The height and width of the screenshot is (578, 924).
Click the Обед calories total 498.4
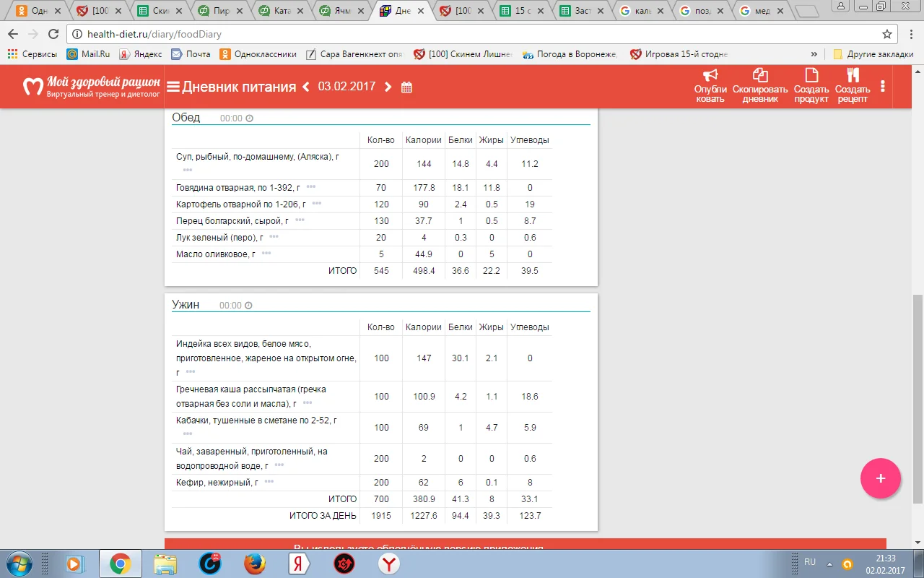[x=424, y=271]
